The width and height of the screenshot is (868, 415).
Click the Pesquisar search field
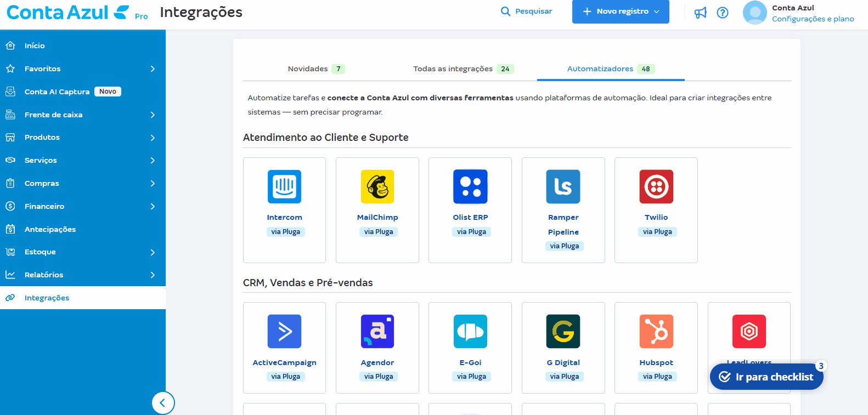pos(527,12)
